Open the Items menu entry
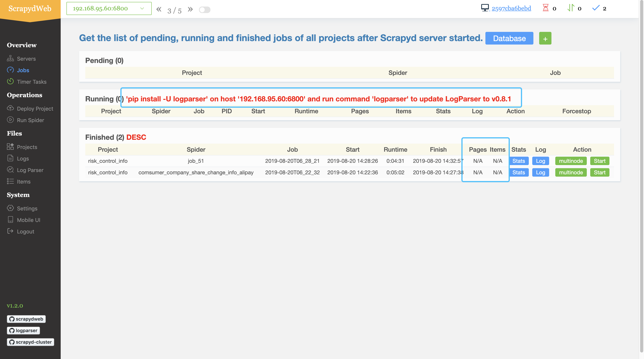 (23, 181)
